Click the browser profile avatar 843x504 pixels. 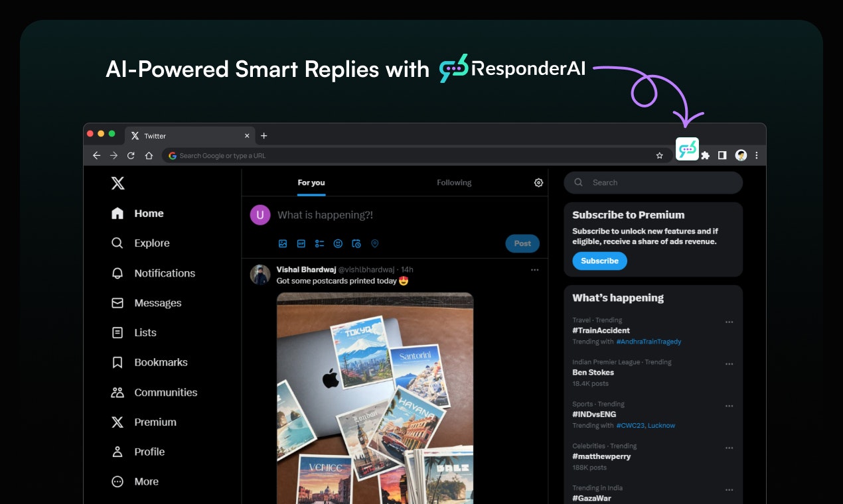click(x=741, y=155)
